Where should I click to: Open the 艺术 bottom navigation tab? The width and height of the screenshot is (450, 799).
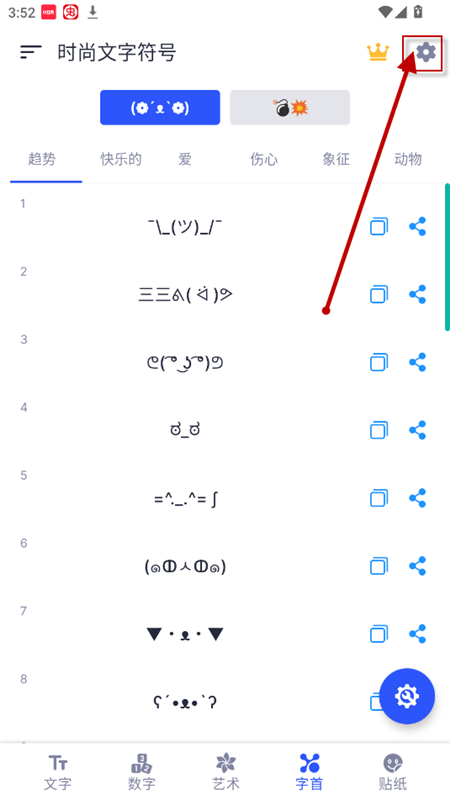(226, 771)
